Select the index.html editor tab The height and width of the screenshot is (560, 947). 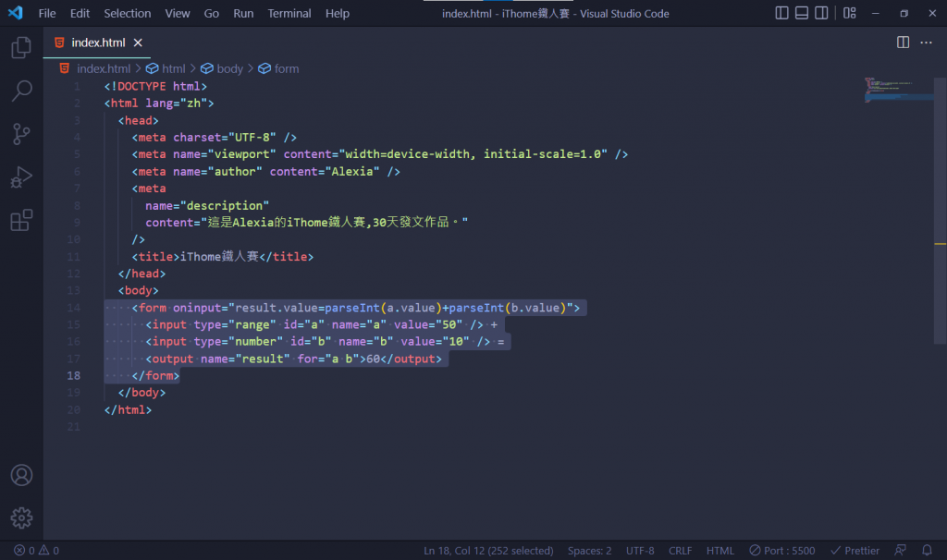(x=97, y=43)
